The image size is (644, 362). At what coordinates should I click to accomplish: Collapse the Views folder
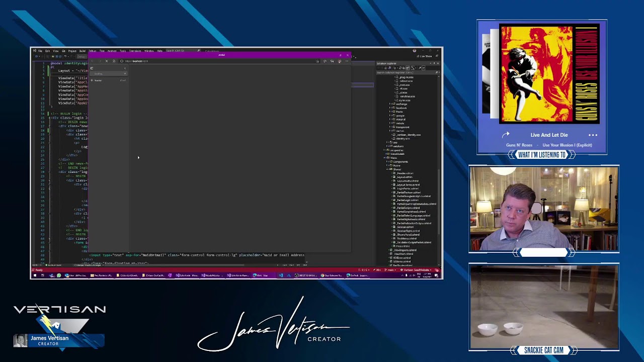point(384,158)
